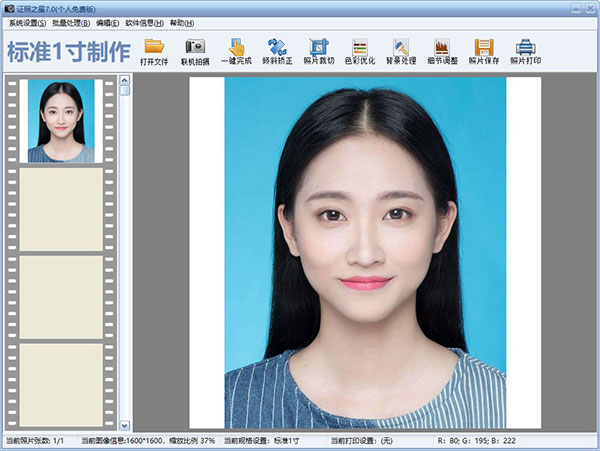
Task: Open the 帮助(H) menu
Action: click(182, 23)
